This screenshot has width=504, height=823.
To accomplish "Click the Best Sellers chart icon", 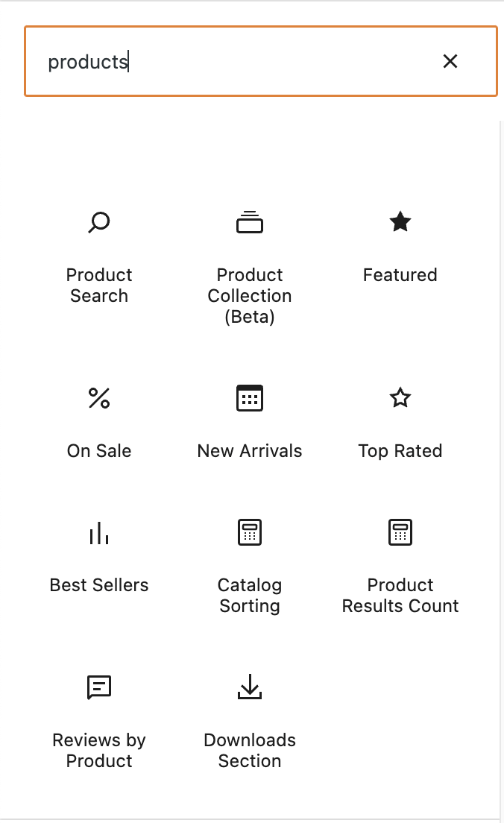I will (99, 532).
